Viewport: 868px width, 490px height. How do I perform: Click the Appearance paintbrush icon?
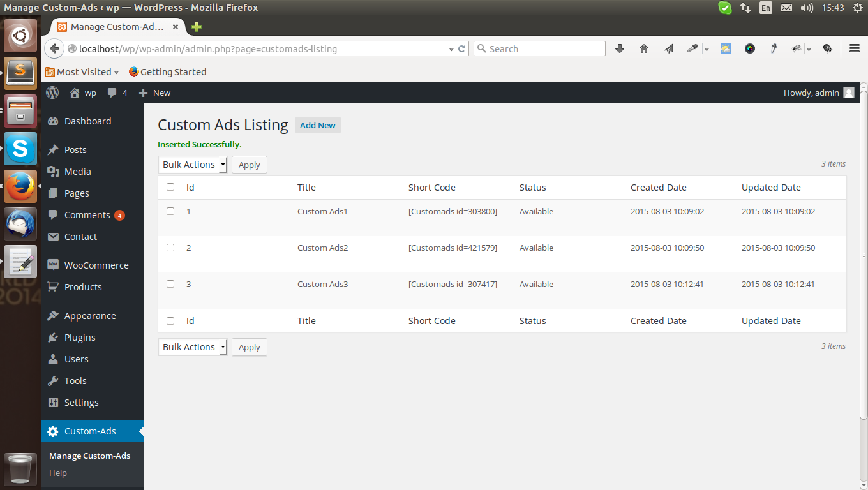pyautogui.click(x=53, y=316)
